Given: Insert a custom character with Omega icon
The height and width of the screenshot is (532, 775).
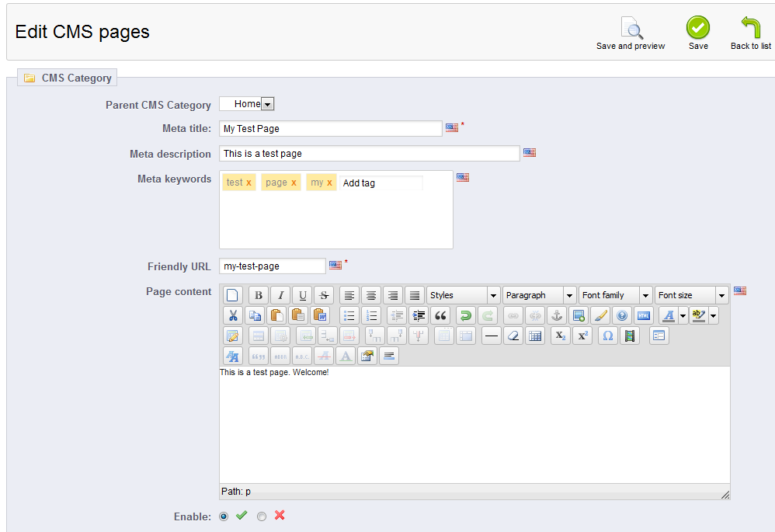Looking at the screenshot, I should point(608,336).
